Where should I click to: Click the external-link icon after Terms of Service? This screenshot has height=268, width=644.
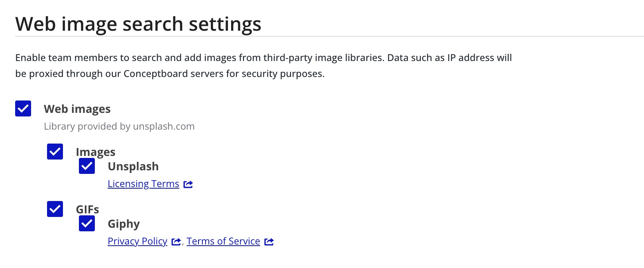[269, 241]
